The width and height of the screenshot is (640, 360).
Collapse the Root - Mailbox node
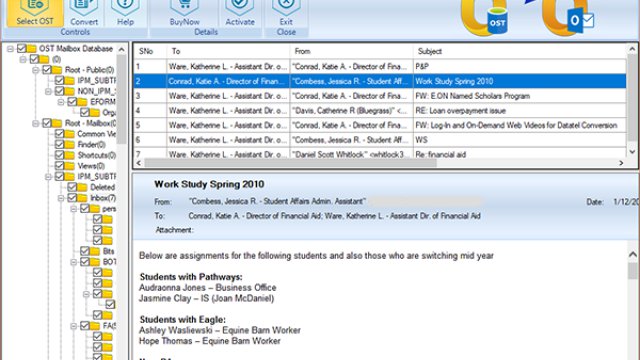36,123
